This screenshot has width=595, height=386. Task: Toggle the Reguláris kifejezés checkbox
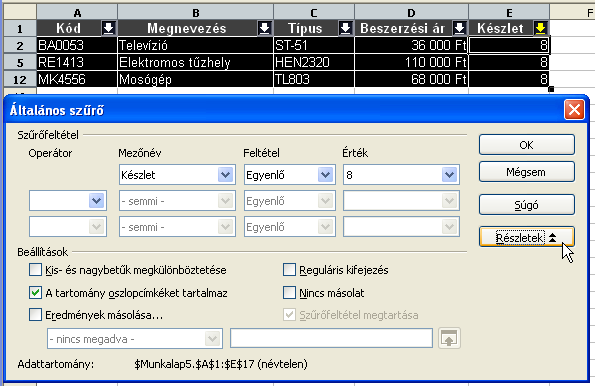tap(289, 270)
